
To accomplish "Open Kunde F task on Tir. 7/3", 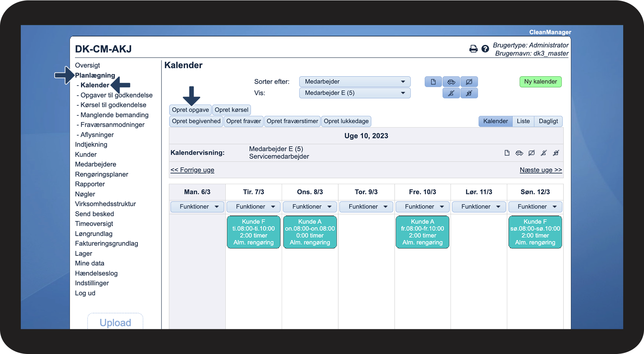I will tap(254, 232).
